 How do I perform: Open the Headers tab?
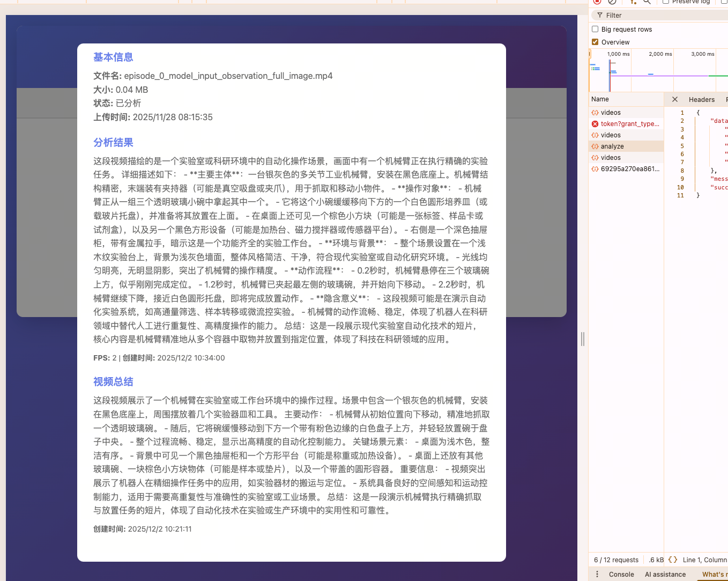[701, 99]
